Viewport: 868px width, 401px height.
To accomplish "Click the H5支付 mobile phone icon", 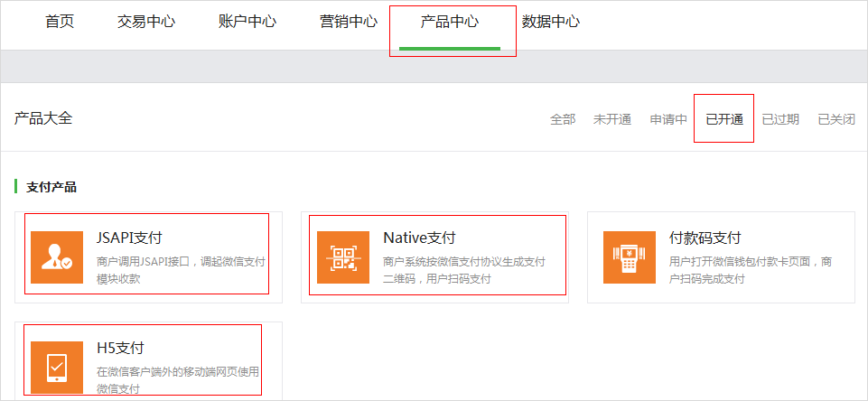I will click(x=57, y=367).
